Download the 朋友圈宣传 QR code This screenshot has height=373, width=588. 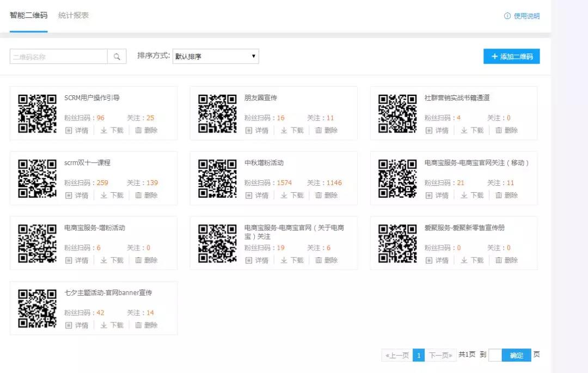292,130
